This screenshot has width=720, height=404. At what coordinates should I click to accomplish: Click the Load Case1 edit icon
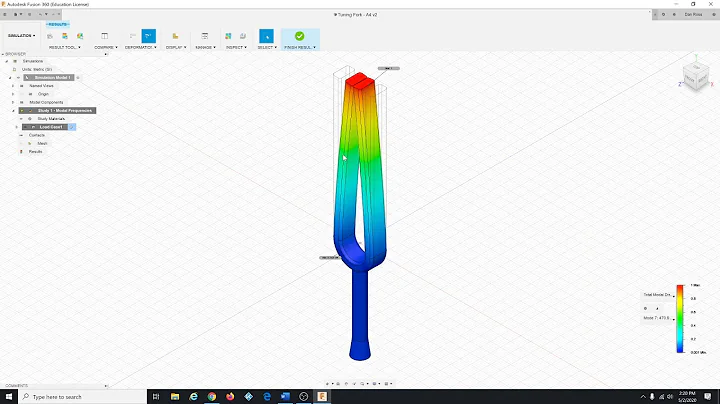coord(72,127)
